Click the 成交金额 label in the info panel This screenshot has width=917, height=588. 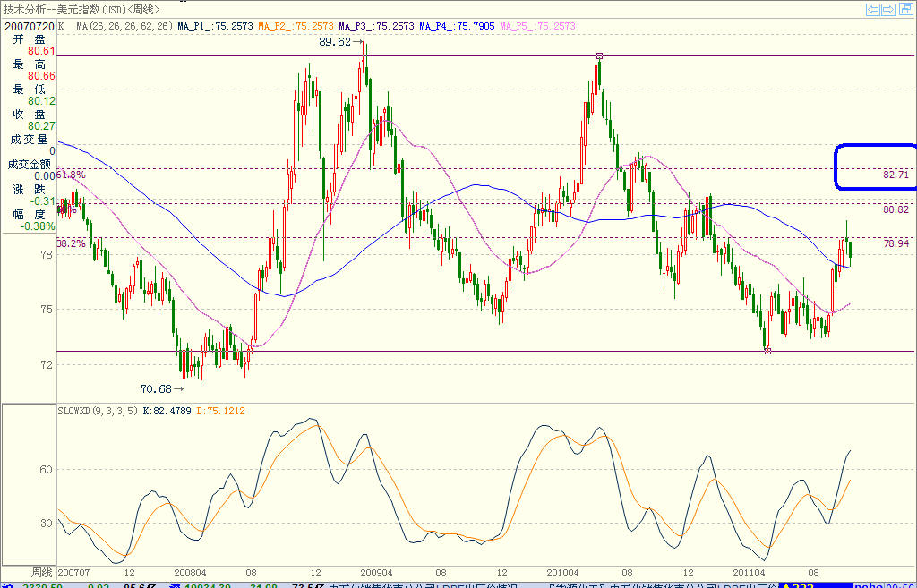tap(30, 165)
